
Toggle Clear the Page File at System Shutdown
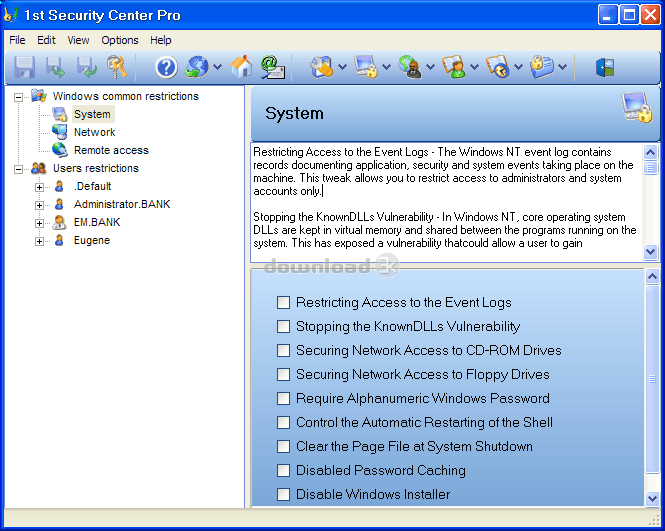pos(283,446)
